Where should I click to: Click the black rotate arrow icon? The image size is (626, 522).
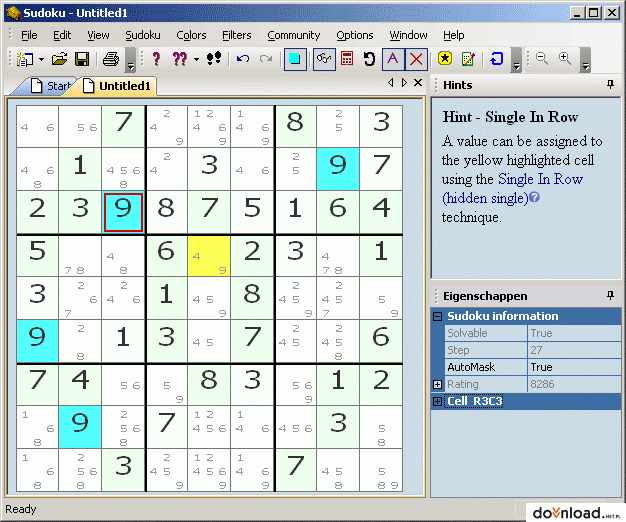click(369, 59)
